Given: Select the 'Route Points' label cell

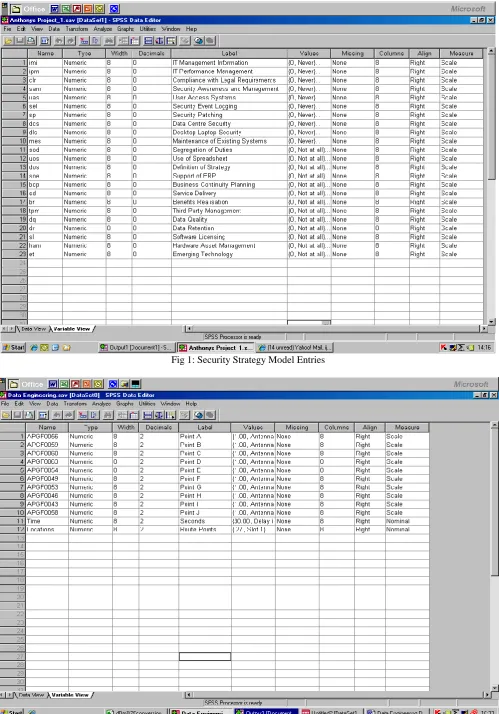Looking at the screenshot, I should click(205, 530).
